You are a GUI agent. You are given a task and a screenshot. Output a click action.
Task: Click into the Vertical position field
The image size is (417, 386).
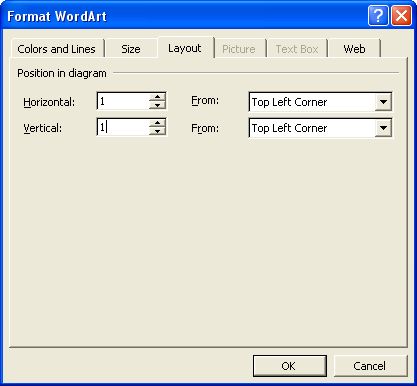click(123, 127)
